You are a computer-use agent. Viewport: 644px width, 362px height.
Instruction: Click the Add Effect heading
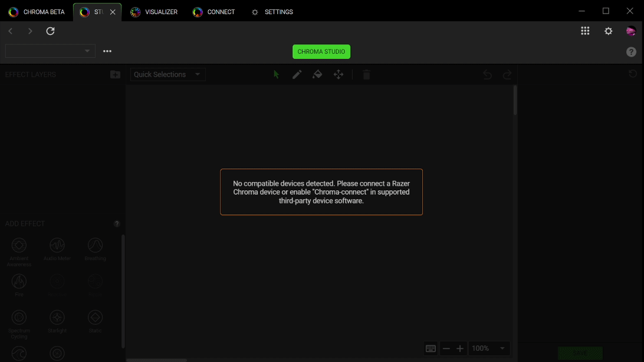point(25,223)
